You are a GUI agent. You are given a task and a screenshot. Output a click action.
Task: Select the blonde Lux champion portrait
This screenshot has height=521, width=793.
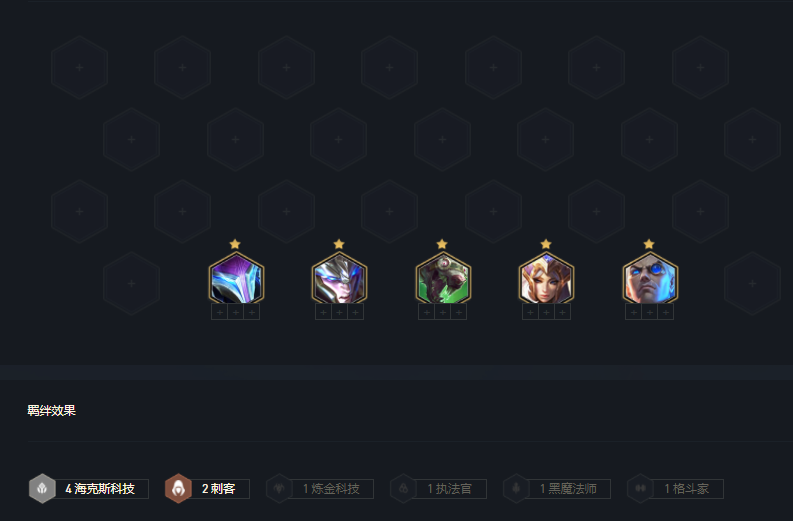546,278
